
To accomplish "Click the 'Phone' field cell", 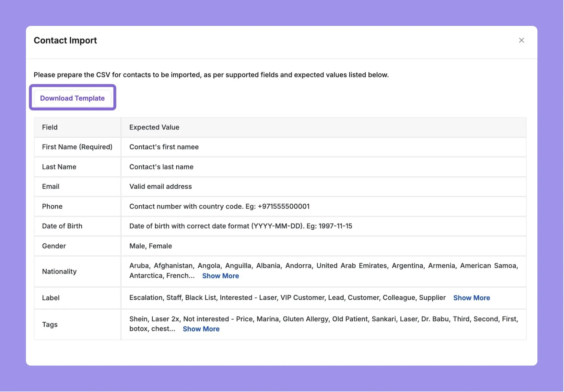I will (x=77, y=206).
